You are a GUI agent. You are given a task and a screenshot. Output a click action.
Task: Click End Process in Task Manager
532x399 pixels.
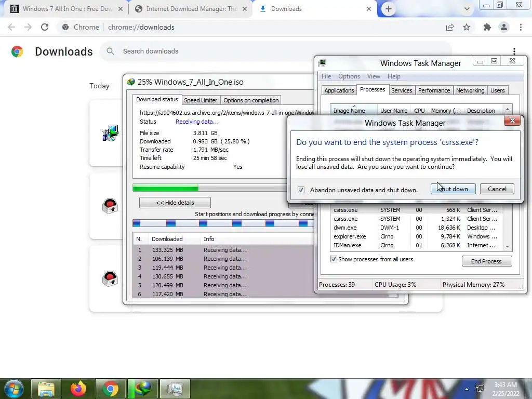pos(486,261)
